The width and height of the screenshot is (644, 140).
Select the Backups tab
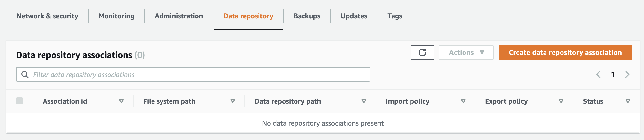pyautogui.click(x=307, y=16)
